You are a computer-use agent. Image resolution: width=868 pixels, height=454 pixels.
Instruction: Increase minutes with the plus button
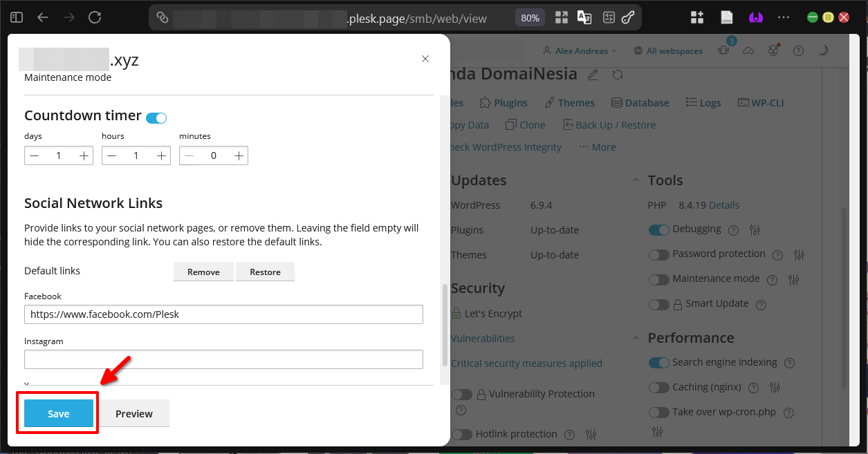(x=239, y=156)
